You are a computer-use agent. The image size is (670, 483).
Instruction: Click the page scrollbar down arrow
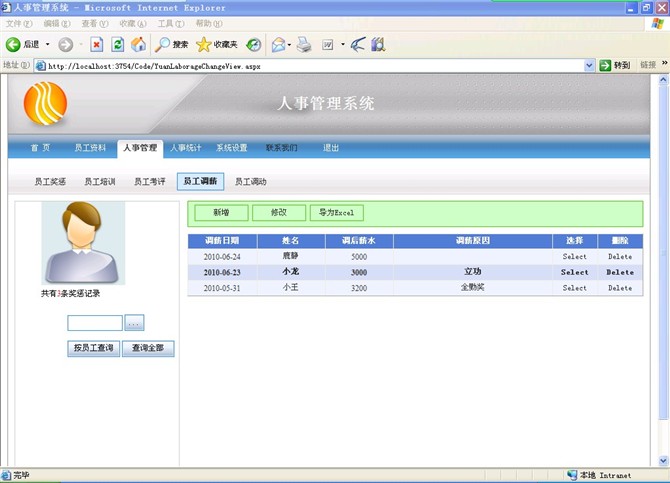tap(663, 460)
